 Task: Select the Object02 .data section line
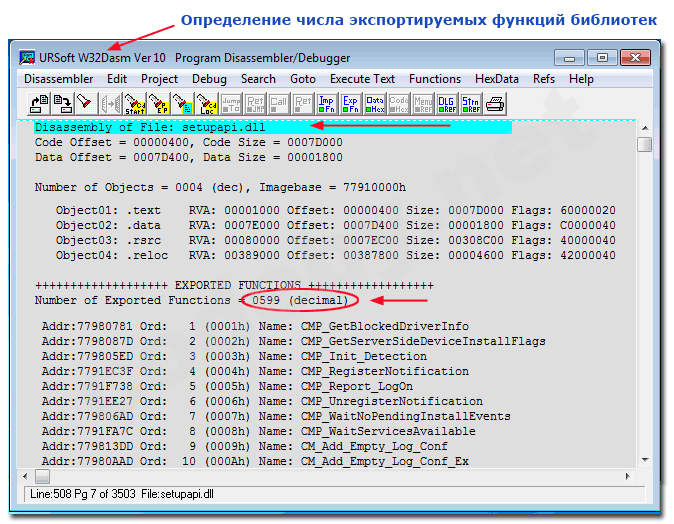[x=336, y=225]
